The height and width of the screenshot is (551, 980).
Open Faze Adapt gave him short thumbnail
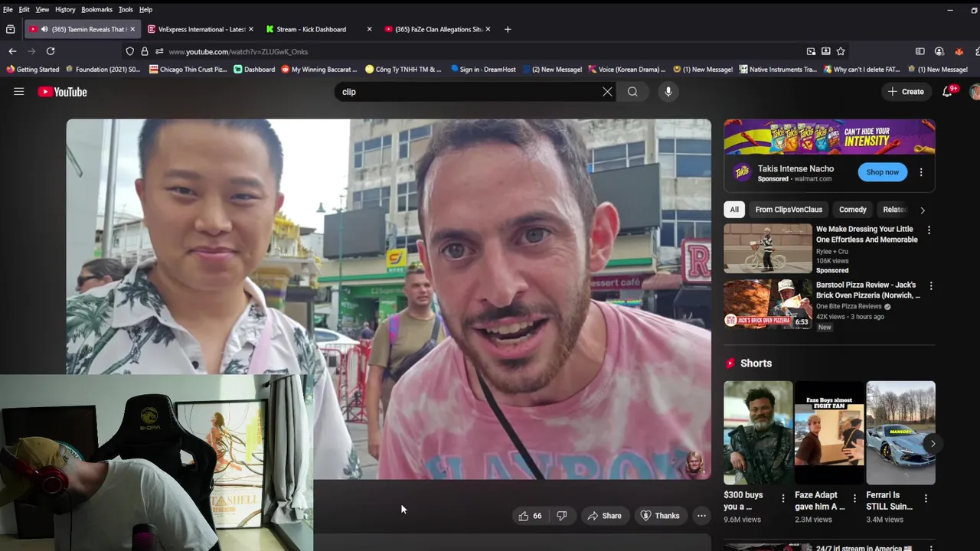[829, 432]
